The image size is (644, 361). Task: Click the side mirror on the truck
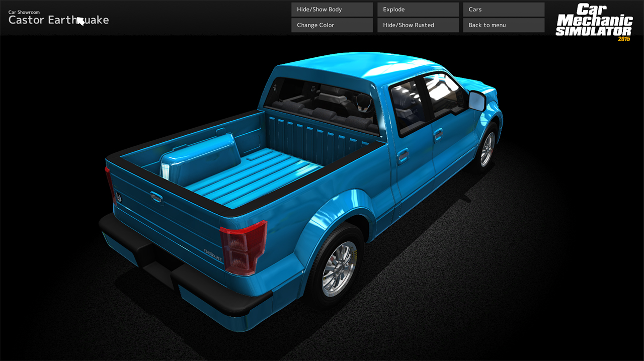[477, 101]
